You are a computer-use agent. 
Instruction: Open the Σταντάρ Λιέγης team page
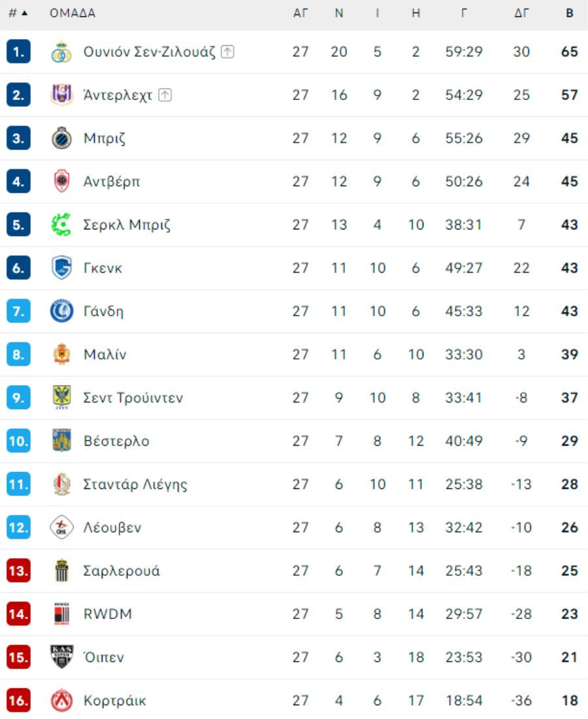(x=135, y=484)
